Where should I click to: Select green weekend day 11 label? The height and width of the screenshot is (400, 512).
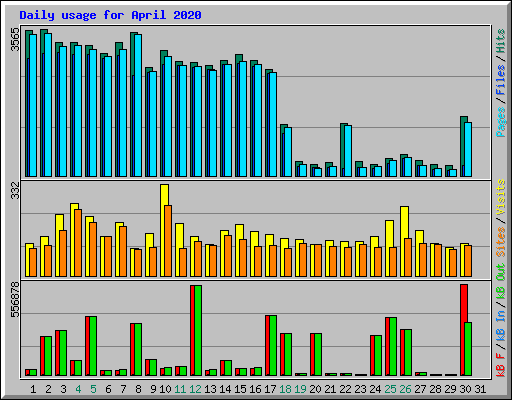pyautogui.click(x=180, y=389)
